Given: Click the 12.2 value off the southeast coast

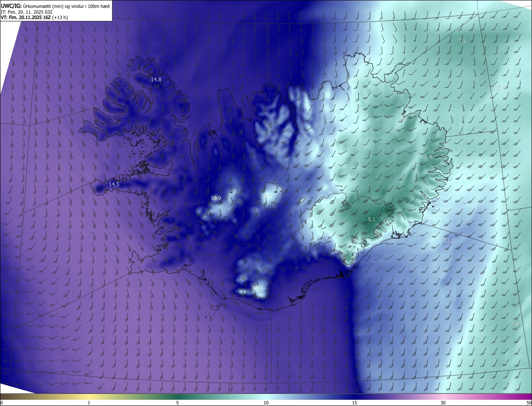Looking at the screenshot, I should [x=449, y=241].
